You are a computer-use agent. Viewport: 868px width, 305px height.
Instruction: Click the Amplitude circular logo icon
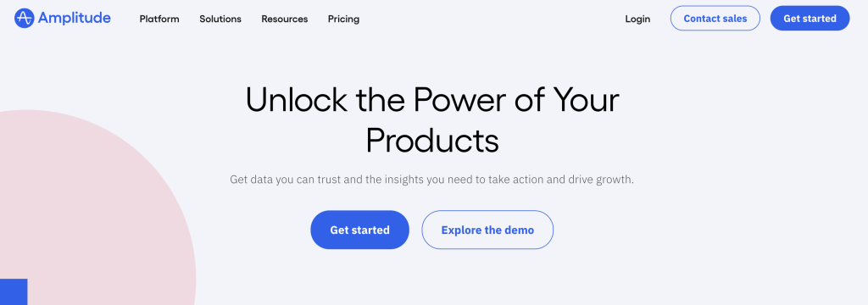[24, 19]
